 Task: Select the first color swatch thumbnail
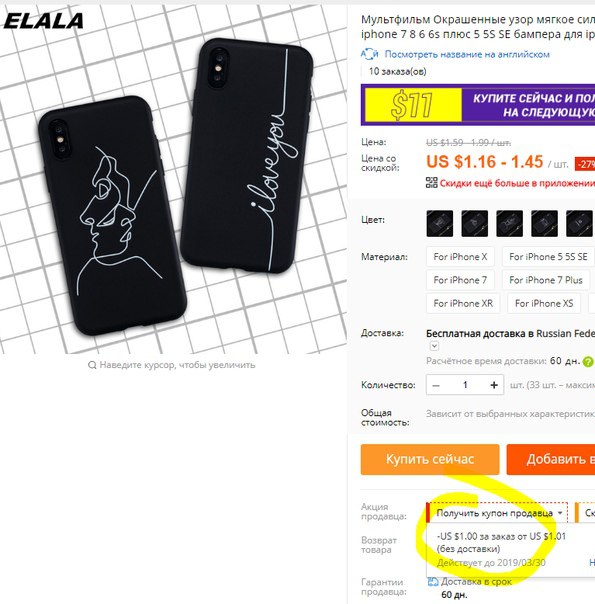439,223
